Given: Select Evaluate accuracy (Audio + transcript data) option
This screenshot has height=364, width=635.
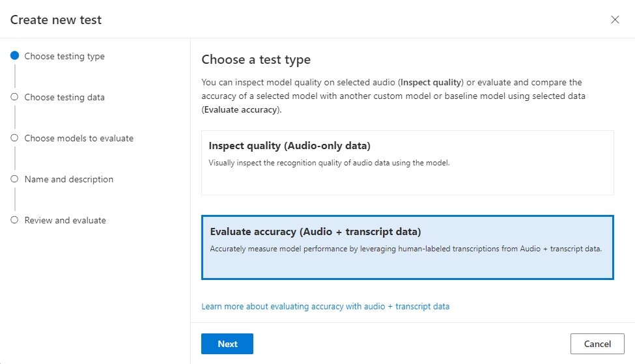Looking at the screenshot, I should 407,247.
